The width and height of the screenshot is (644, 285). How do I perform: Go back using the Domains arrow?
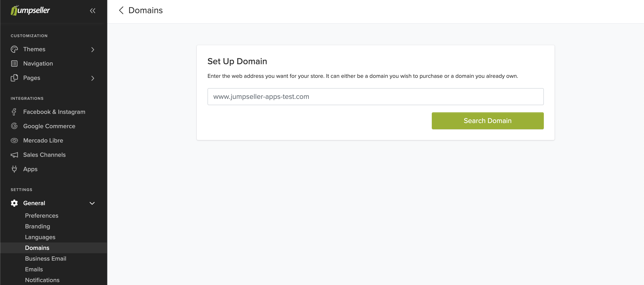click(x=121, y=10)
